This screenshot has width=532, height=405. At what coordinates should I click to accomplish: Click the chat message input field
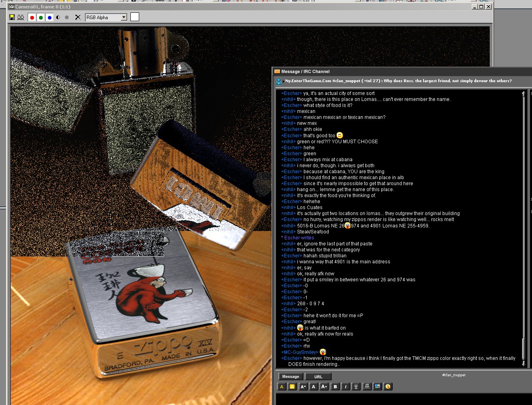click(x=404, y=399)
